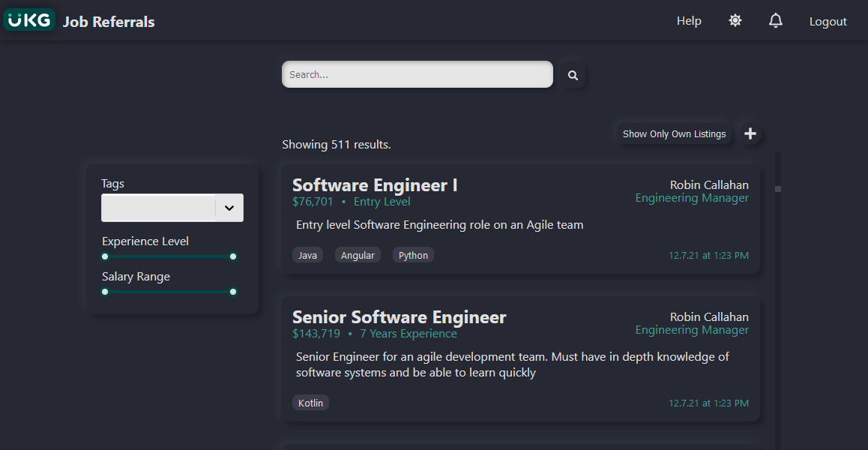Viewport: 868px width, 450px height.
Task: Click the Salary Range filter label
Action: point(136,277)
